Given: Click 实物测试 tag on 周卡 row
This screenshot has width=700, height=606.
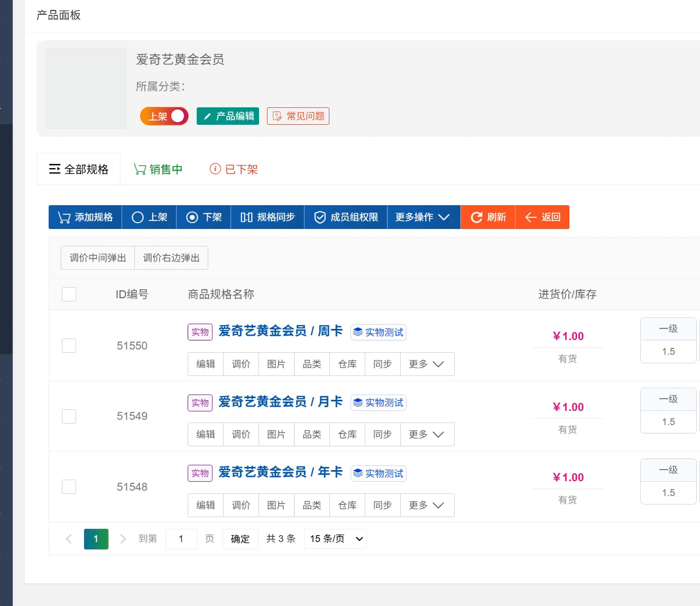Looking at the screenshot, I should pyautogui.click(x=379, y=332).
